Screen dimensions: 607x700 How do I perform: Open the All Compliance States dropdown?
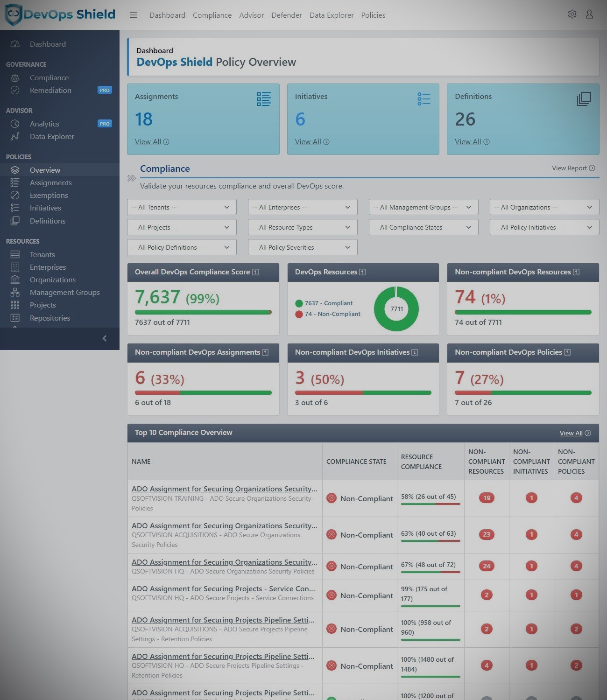pyautogui.click(x=423, y=227)
